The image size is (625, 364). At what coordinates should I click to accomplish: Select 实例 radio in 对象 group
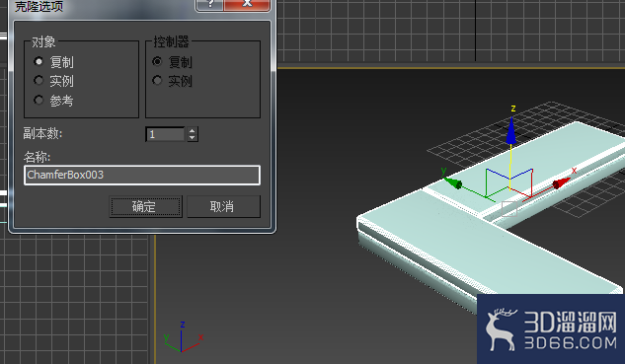39,81
